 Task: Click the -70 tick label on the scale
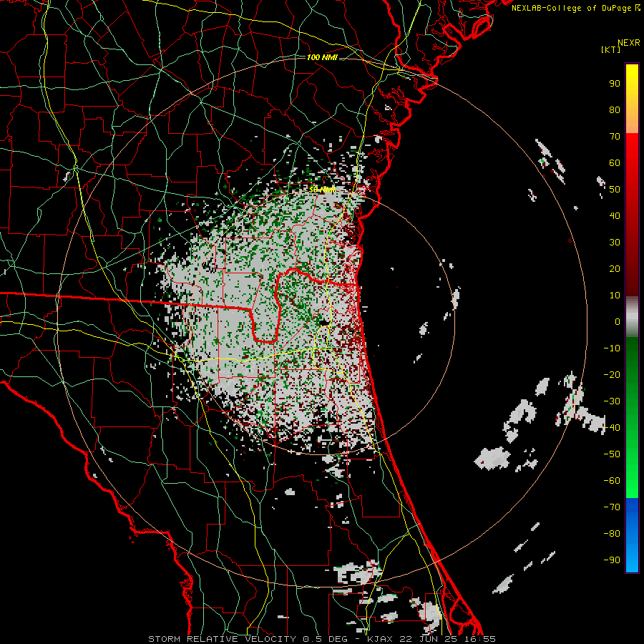612,507
